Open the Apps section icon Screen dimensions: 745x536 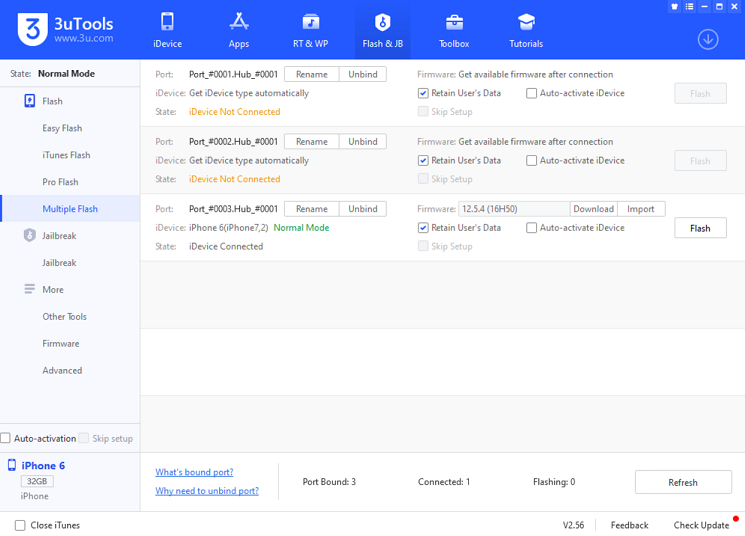click(239, 22)
